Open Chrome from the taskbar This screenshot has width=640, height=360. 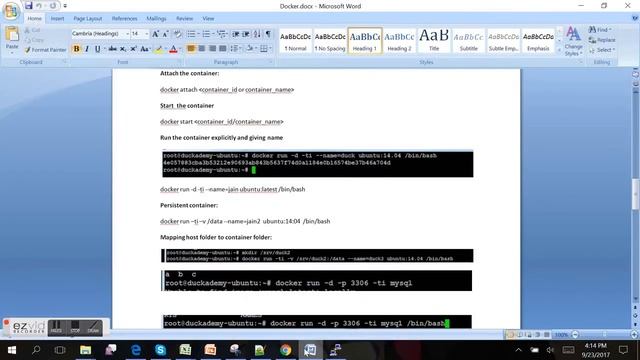pos(286,350)
